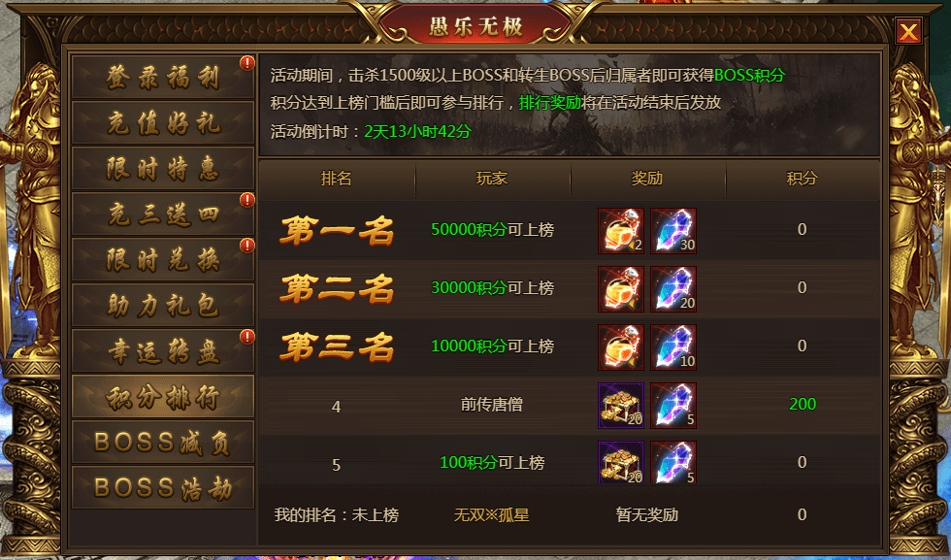Click first place red potion reward icon
The height and width of the screenshot is (560, 951).
coord(620,231)
